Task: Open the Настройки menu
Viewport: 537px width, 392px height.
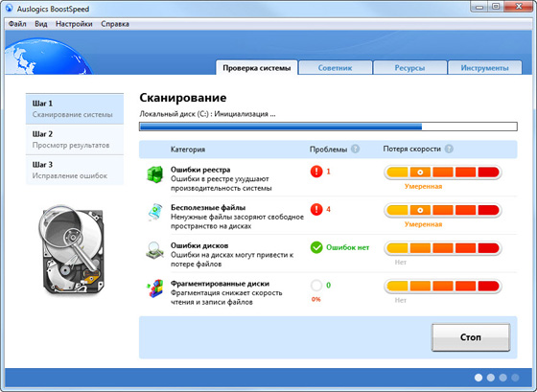Action: pyautogui.click(x=74, y=24)
